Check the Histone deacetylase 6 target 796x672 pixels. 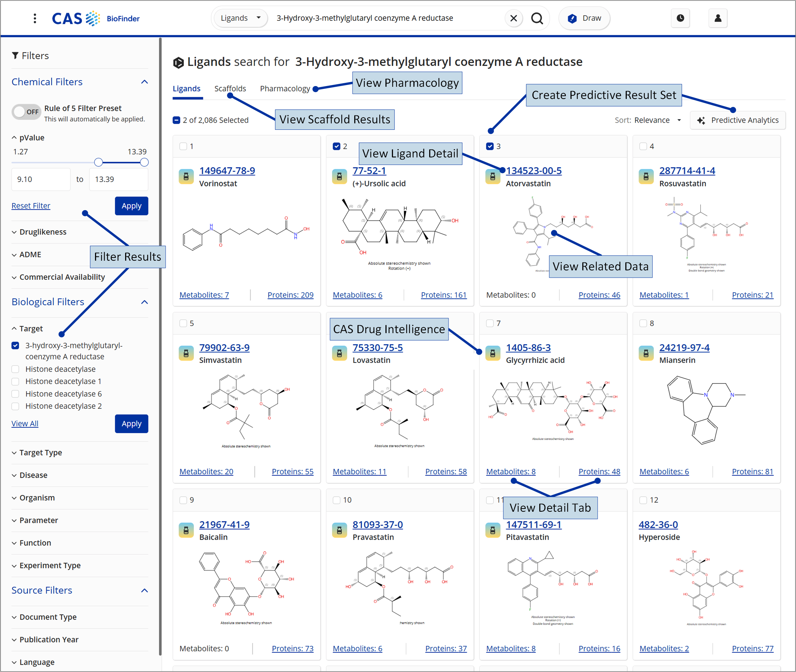click(x=15, y=393)
